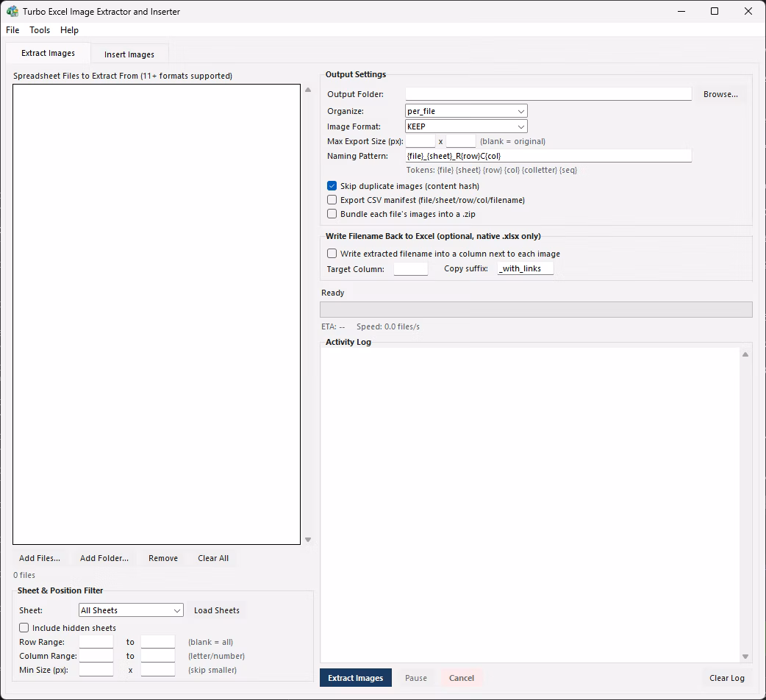Open the Image Format dropdown showing KEEP
This screenshot has width=766, height=700.
point(466,126)
